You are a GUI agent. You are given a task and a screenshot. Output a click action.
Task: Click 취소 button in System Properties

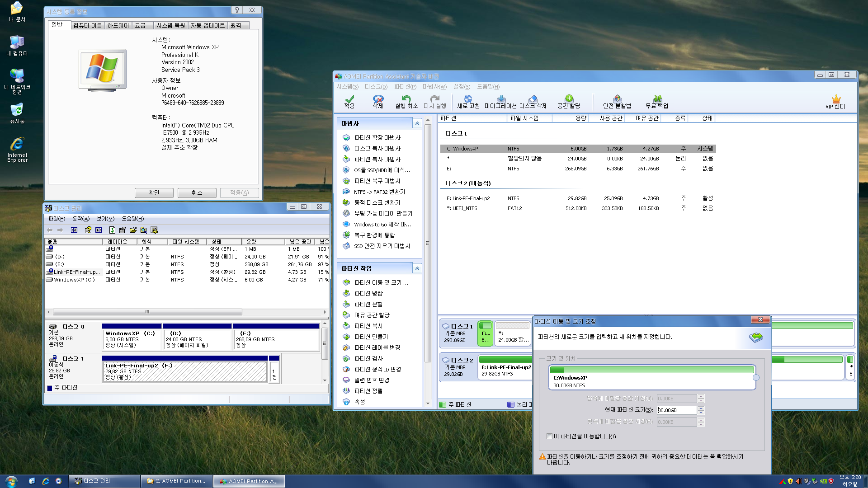[x=197, y=193]
